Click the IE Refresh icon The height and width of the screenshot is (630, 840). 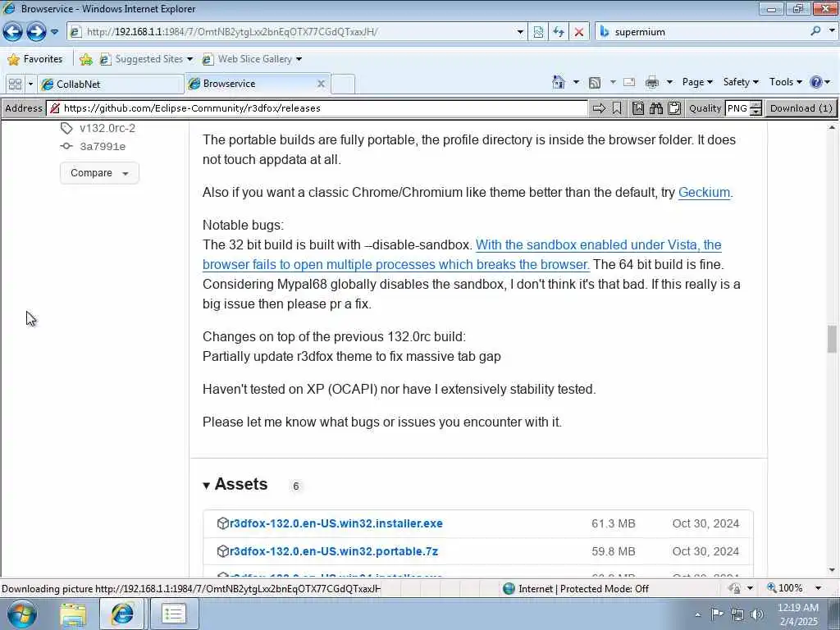click(559, 32)
